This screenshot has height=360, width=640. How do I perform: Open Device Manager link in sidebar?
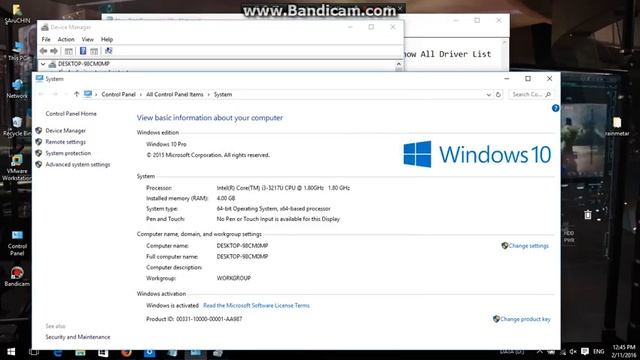[x=66, y=131]
